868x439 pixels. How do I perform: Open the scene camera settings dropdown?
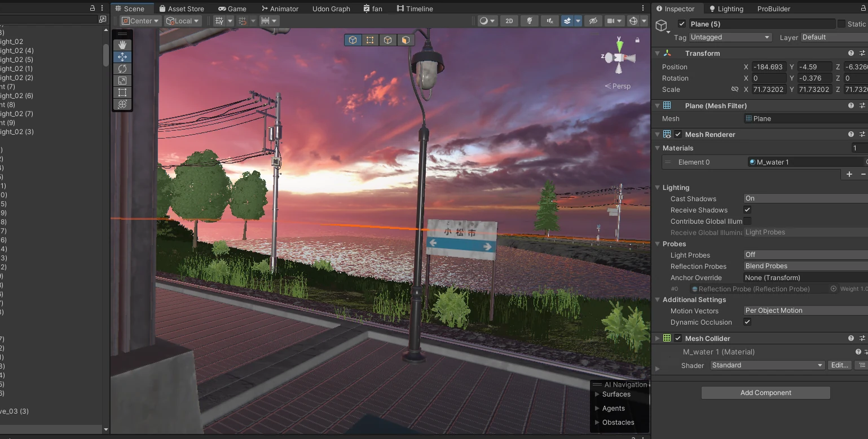coord(614,21)
